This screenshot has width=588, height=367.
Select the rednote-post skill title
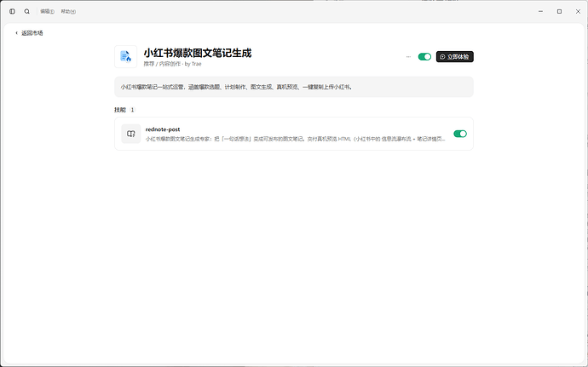pos(163,129)
